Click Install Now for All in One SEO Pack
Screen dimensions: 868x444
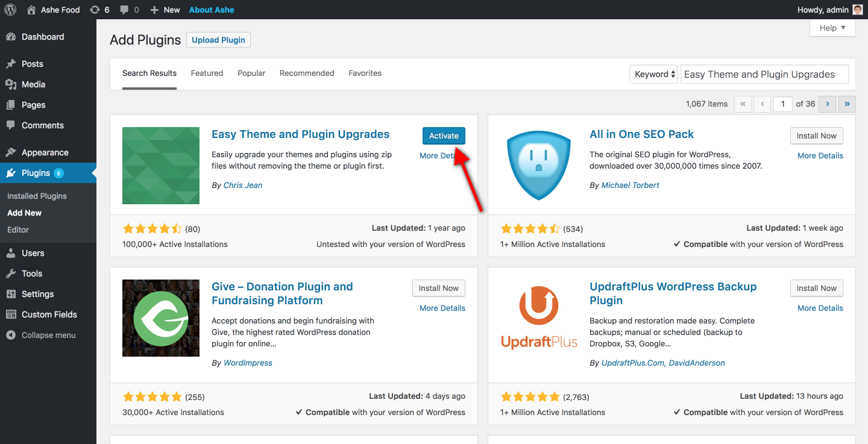pos(816,136)
